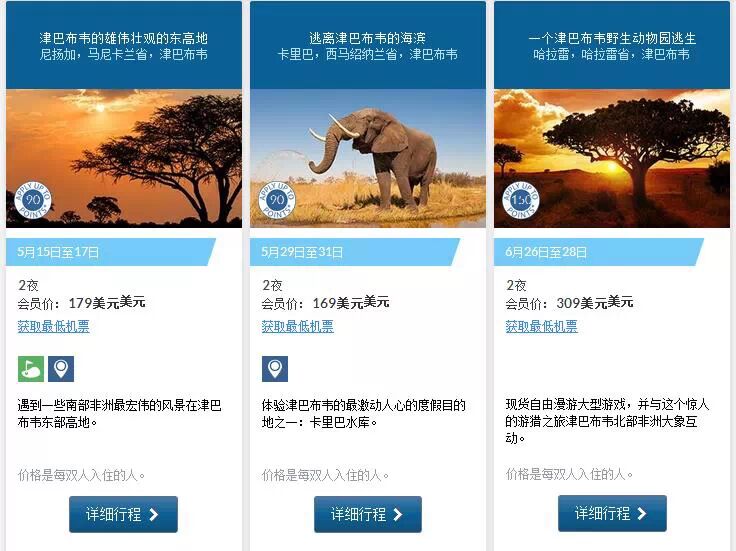Click the 90 points badge on elephant image
The height and width of the screenshot is (551, 736).
[277, 200]
